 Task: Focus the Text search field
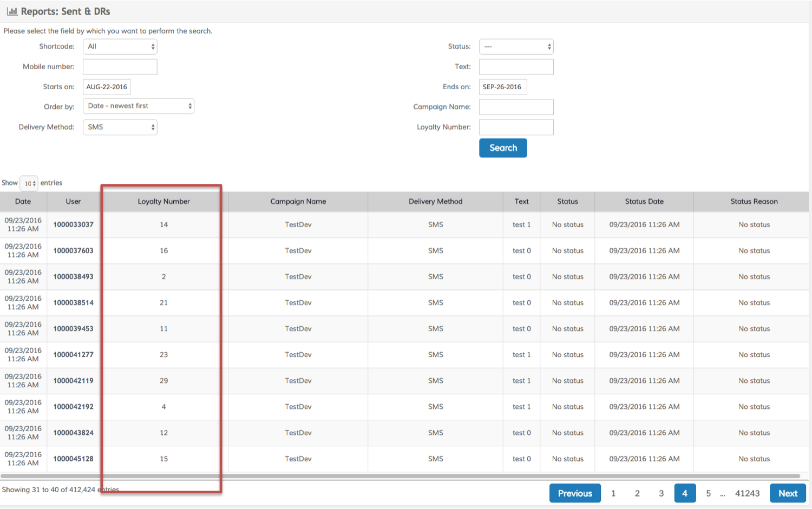[x=516, y=67]
